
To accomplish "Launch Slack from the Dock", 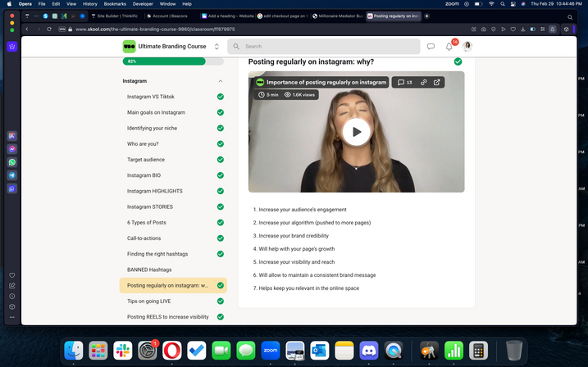I will coord(123,351).
